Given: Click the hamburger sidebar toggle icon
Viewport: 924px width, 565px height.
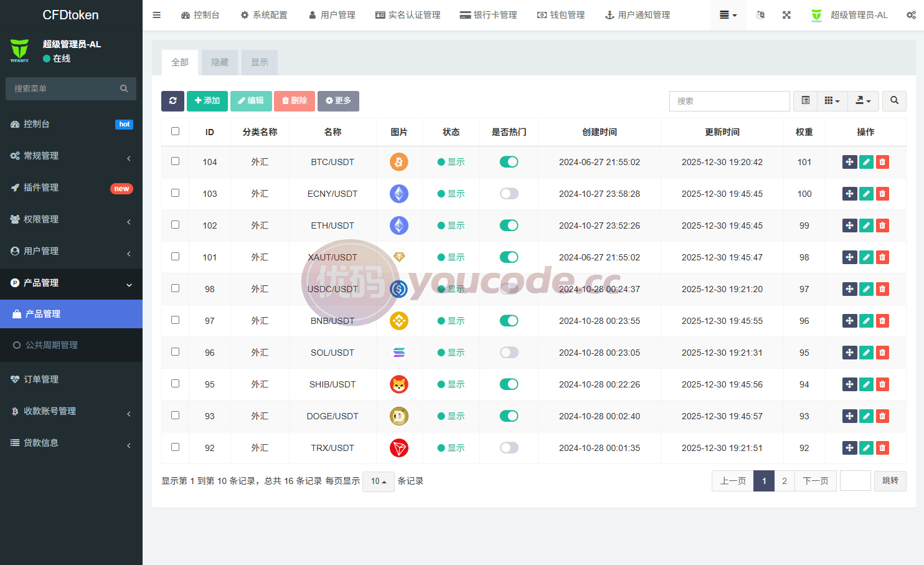Looking at the screenshot, I should [x=157, y=15].
